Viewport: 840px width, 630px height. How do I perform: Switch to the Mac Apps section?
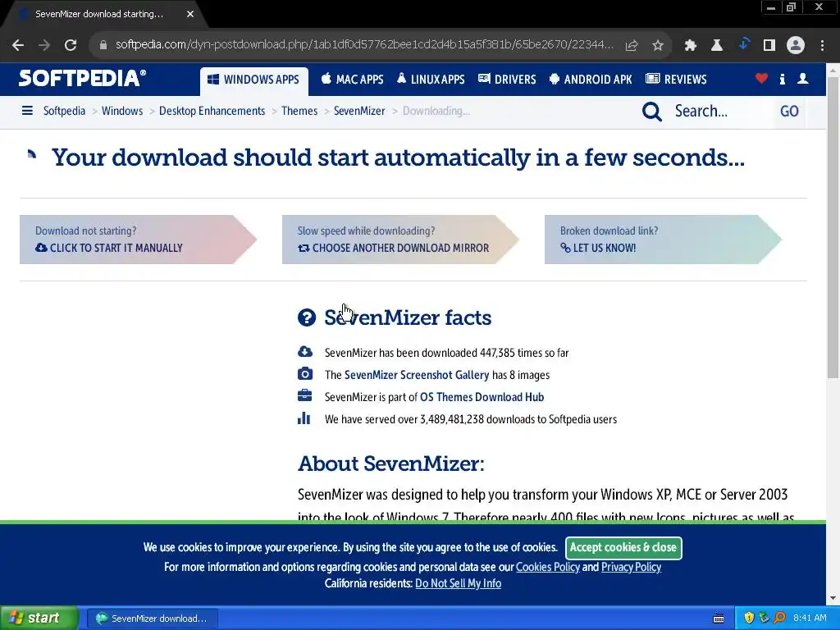coord(352,80)
